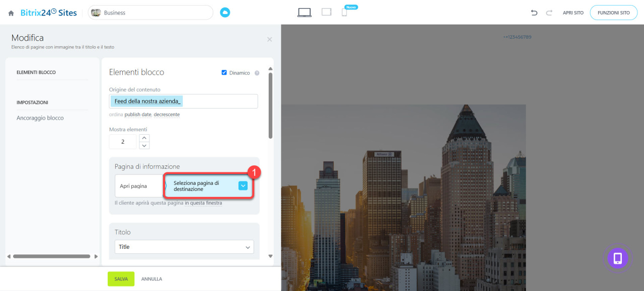The width and height of the screenshot is (644, 291).
Task: Open the purple mobile preview widget
Action: (617, 258)
